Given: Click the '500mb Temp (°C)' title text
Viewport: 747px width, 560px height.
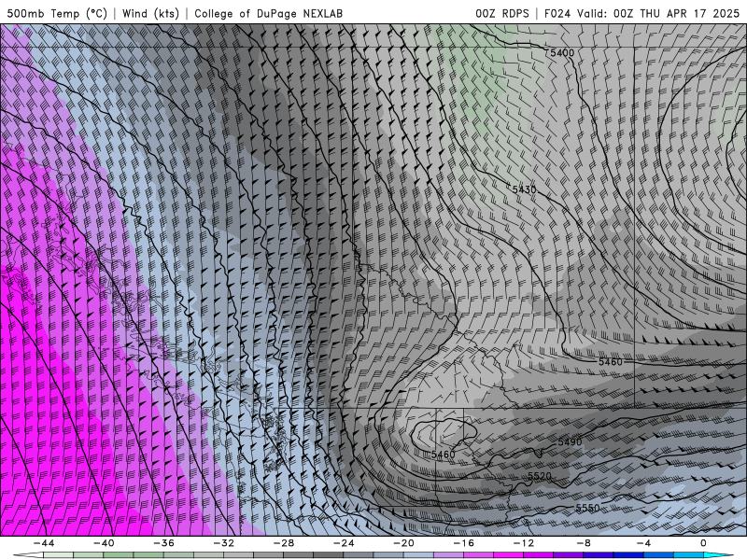Looking at the screenshot, I should click(x=57, y=13).
